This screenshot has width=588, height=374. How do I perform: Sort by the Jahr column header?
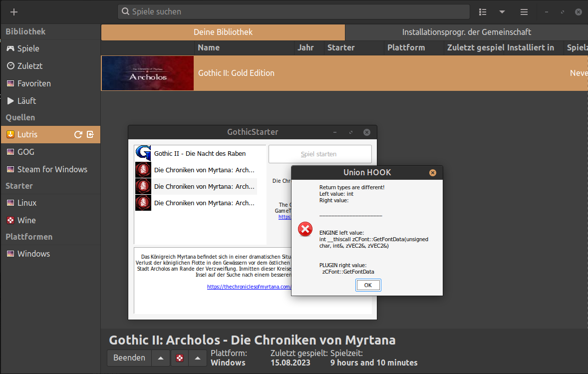tap(309, 48)
